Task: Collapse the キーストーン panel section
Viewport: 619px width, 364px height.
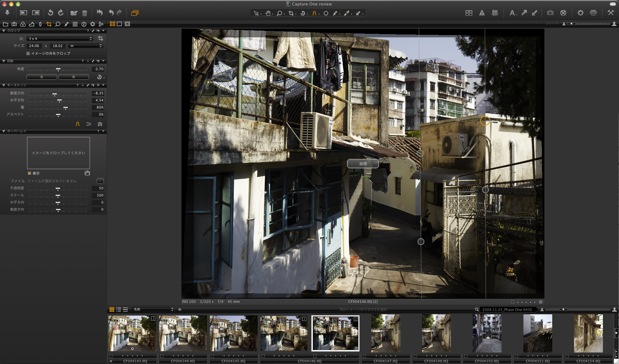Action: click(4, 85)
